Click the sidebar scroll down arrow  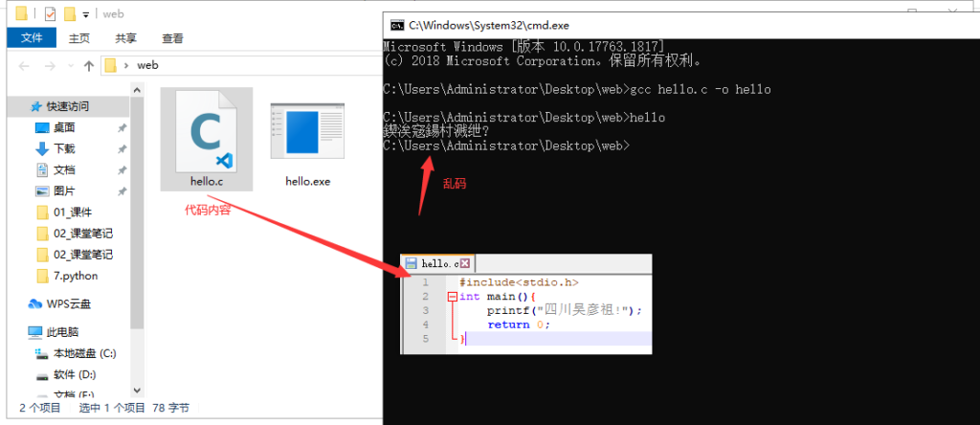coord(138,390)
